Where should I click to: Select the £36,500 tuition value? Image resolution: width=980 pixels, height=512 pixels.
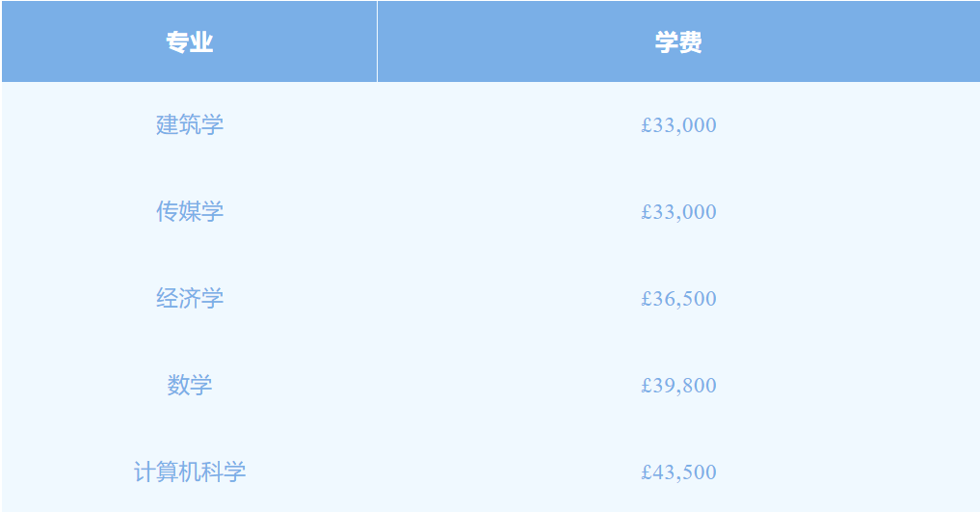[678, 298]
